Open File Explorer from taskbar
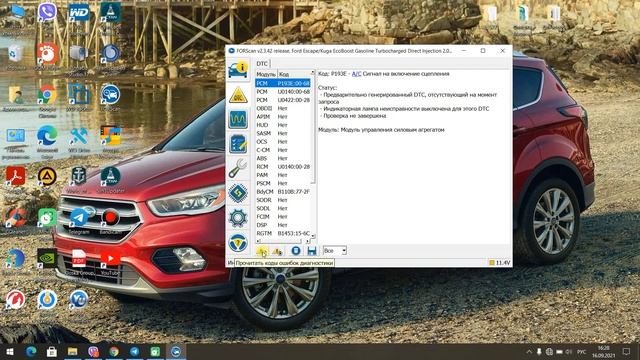The width and height of the screenshot is (640, 360). pos(73,351)
